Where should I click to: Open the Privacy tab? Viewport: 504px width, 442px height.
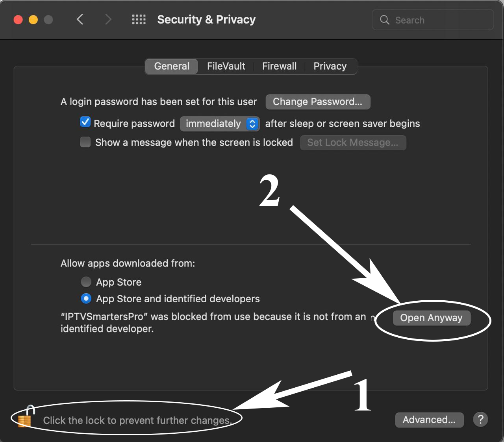[330, 66]
